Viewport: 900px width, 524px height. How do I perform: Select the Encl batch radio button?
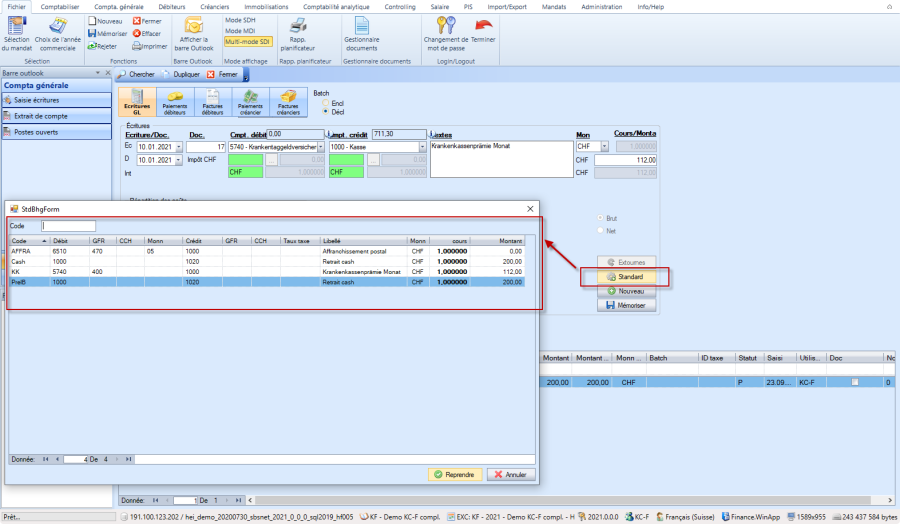324,103
